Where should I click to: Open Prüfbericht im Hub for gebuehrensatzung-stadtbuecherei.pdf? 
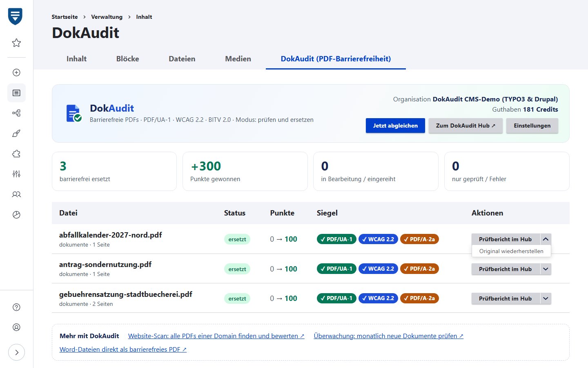coord(506,298)
